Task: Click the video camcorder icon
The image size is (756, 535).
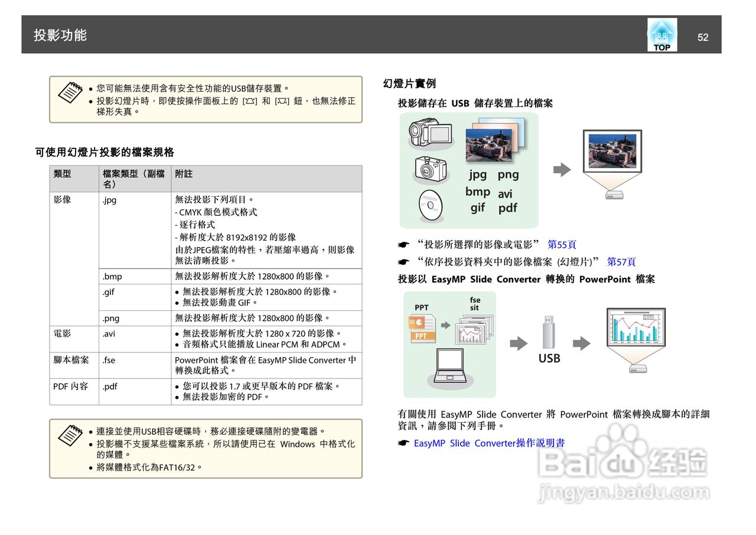Action: click(x=430, y=133)
